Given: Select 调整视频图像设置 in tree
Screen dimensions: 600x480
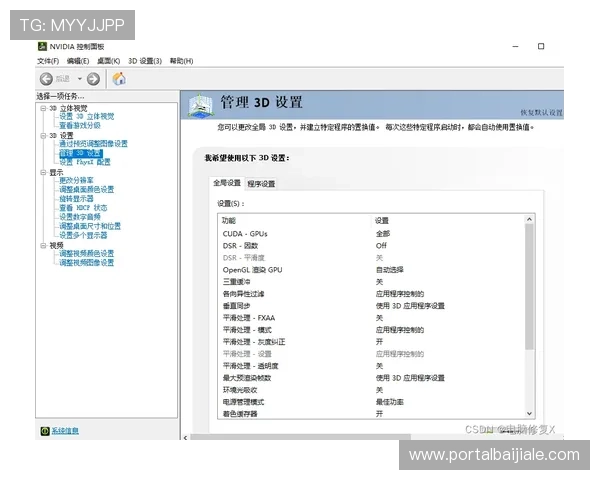Looking at the screenshot, I should point(86,263).
